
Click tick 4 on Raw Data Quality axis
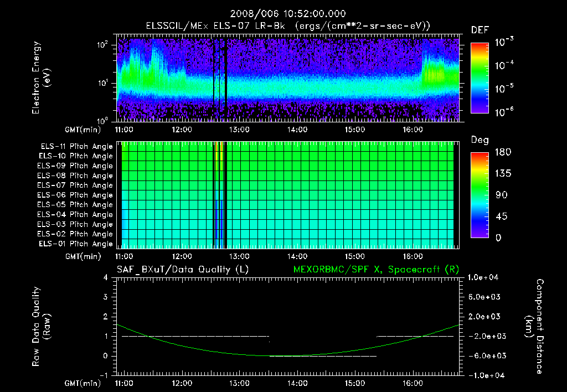(105, 277)
